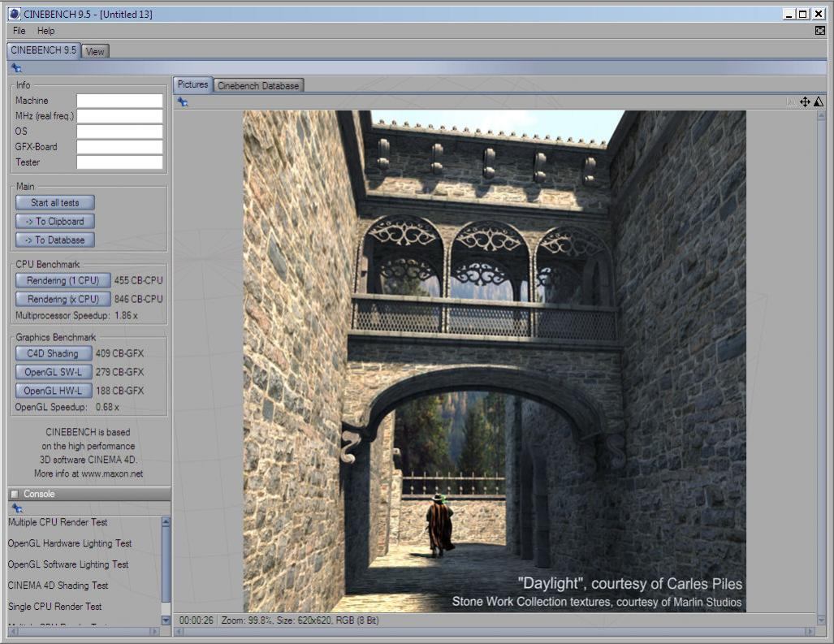The width and height of the screenshot is (834, 644).
Task: Open the File menu
Action: tap(19, 31)
